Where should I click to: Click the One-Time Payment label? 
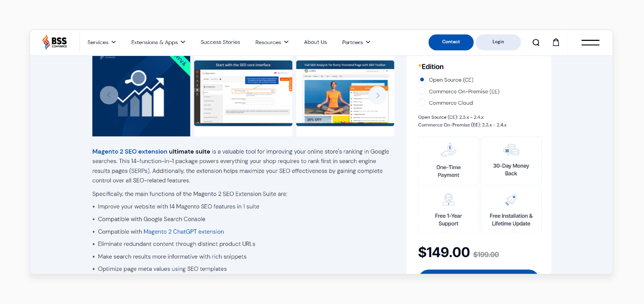[448, 171]
